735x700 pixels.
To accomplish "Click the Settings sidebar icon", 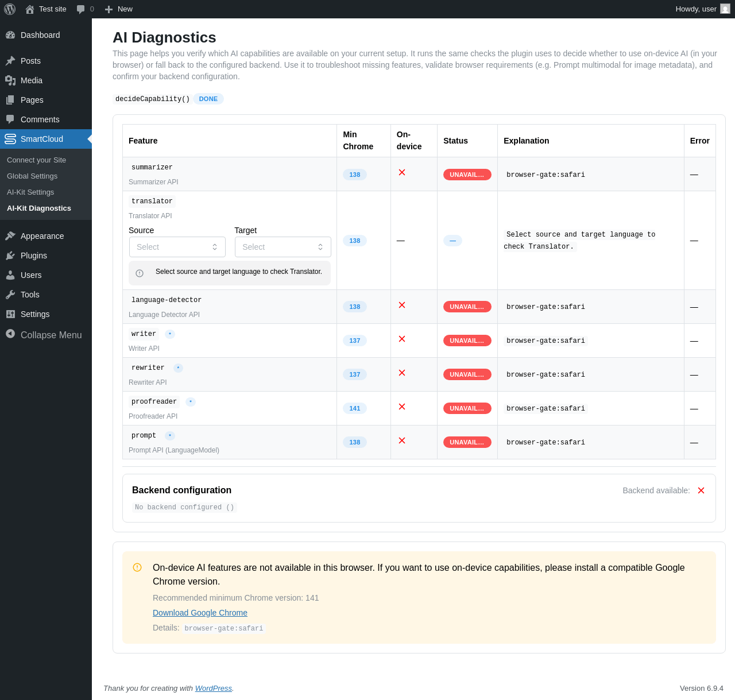I will [x=10, y=314].
